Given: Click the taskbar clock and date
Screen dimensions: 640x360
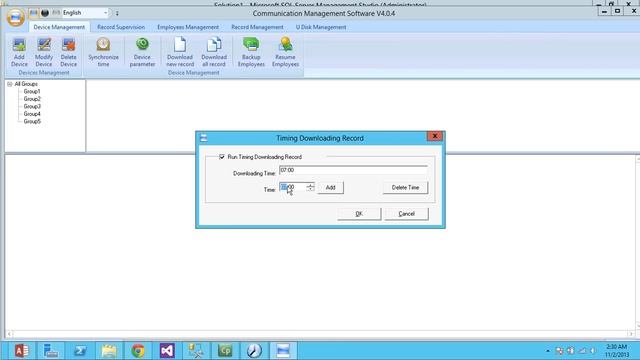Looking at the screenshot, I should [x=617, y=351].
